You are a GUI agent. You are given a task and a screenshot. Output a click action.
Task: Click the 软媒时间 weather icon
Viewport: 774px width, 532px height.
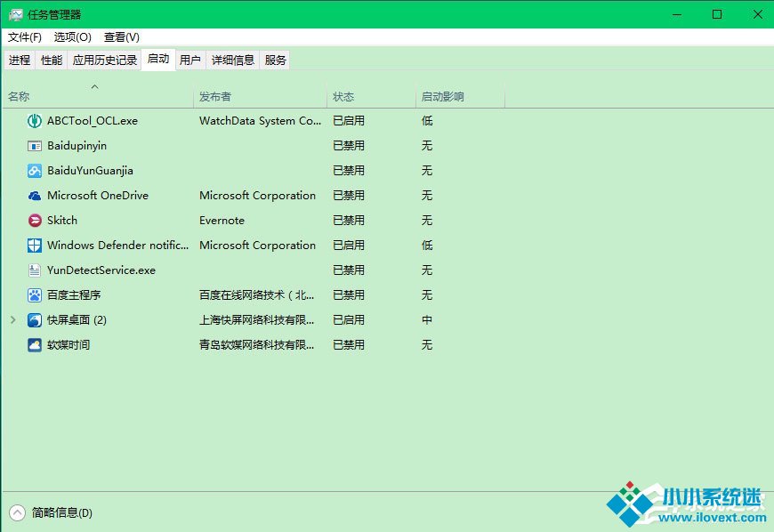pyautogui.click(x=34, y=345)
